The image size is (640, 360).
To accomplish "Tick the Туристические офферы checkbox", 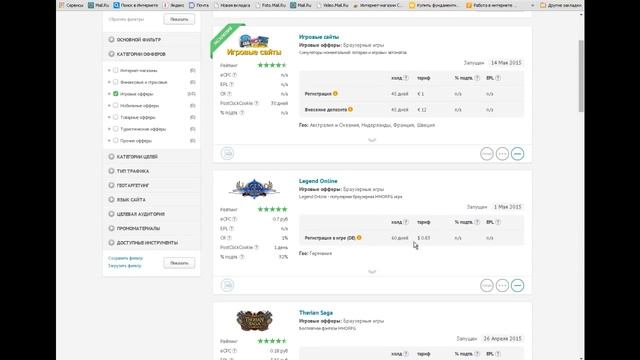I will [x=116, y=129].
